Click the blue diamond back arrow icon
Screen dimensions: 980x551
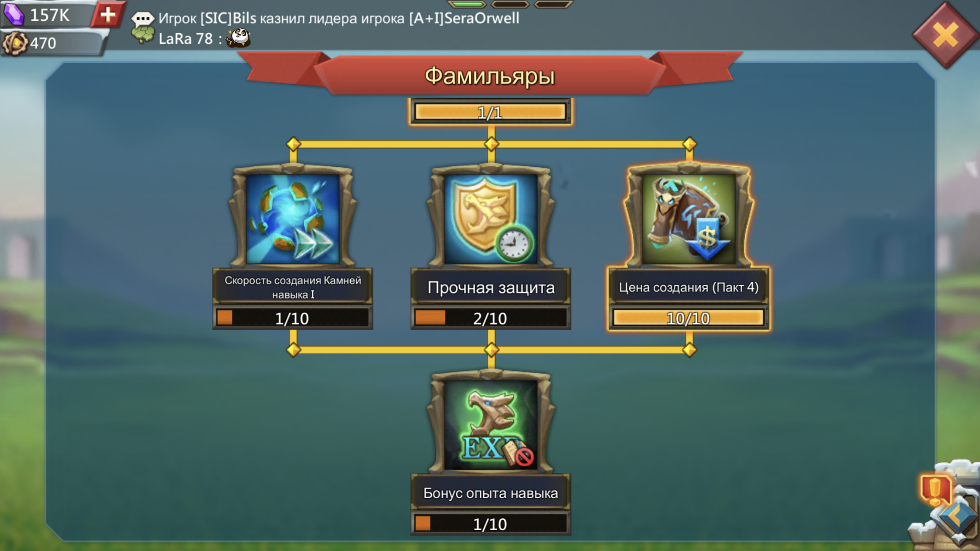(x=957, y=517)
